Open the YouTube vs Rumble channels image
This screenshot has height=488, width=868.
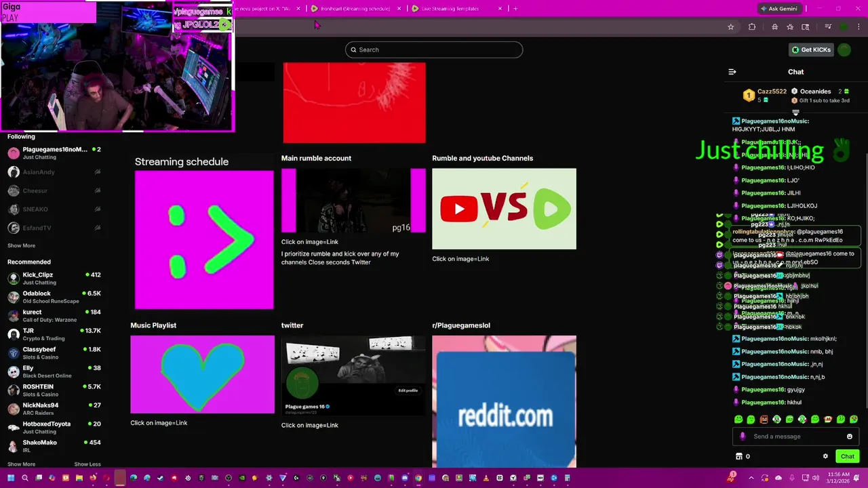click(x=504, y=209)
